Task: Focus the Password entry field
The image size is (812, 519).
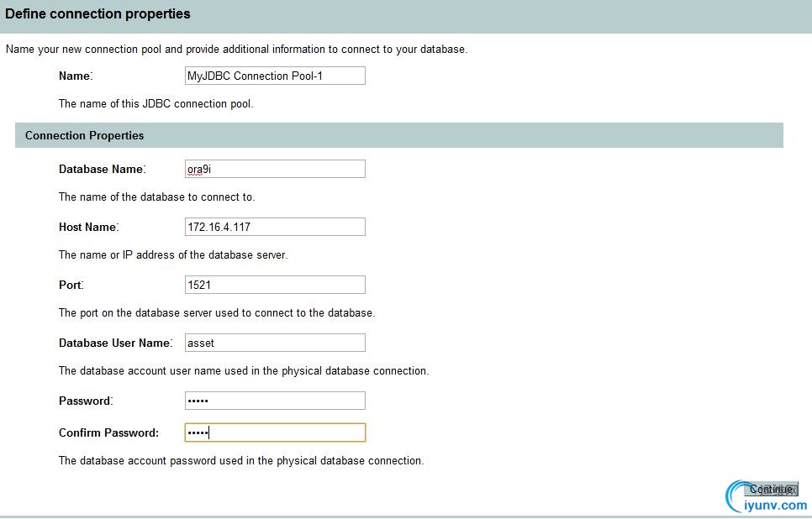Action: [275, 401]
